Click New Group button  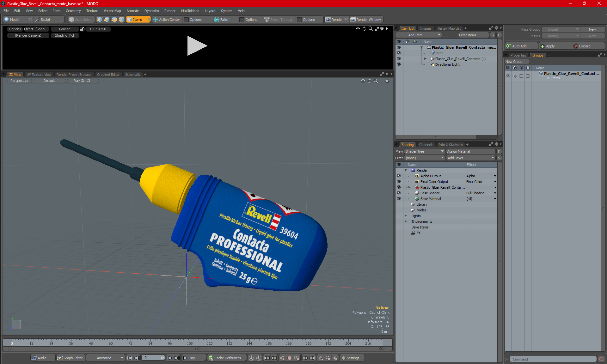point(517,62)
